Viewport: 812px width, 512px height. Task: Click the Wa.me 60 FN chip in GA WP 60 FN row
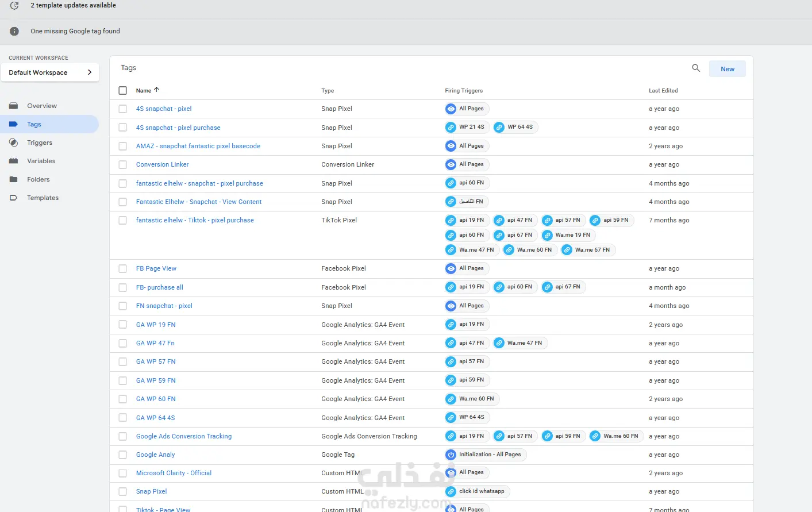point(472,399)
